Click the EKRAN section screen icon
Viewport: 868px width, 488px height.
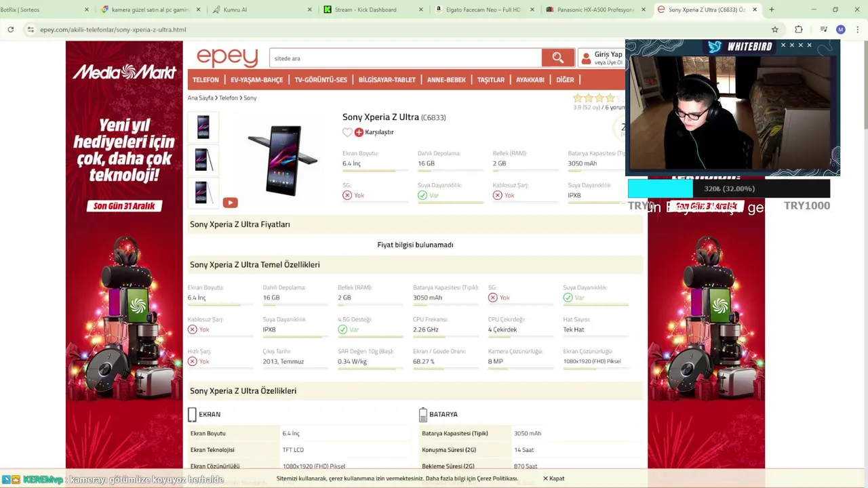click(x=192, y=414)
